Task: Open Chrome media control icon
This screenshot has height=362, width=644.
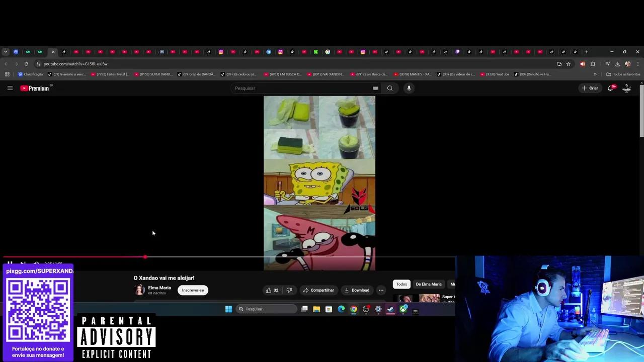Action: pyautogui.click(x=607, y=64)
